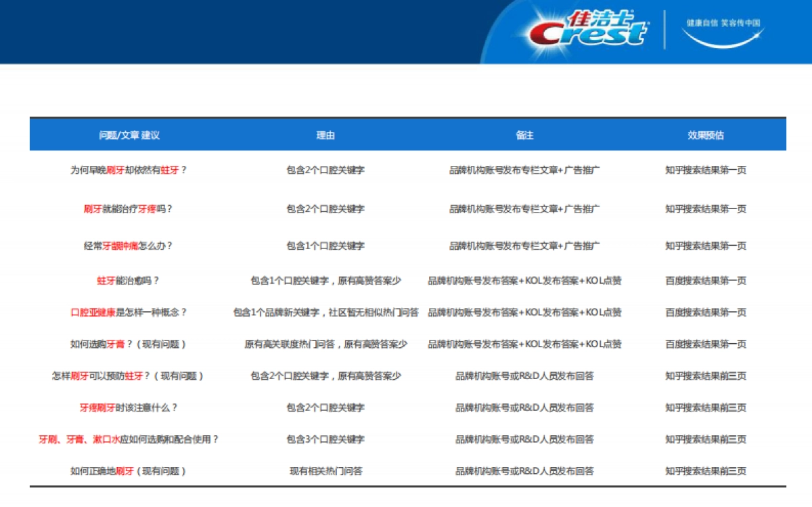Open 牙疼刷牙时该注意什么？ question
The width and height of the screenshot is (812, 507).
coord(129,408)
